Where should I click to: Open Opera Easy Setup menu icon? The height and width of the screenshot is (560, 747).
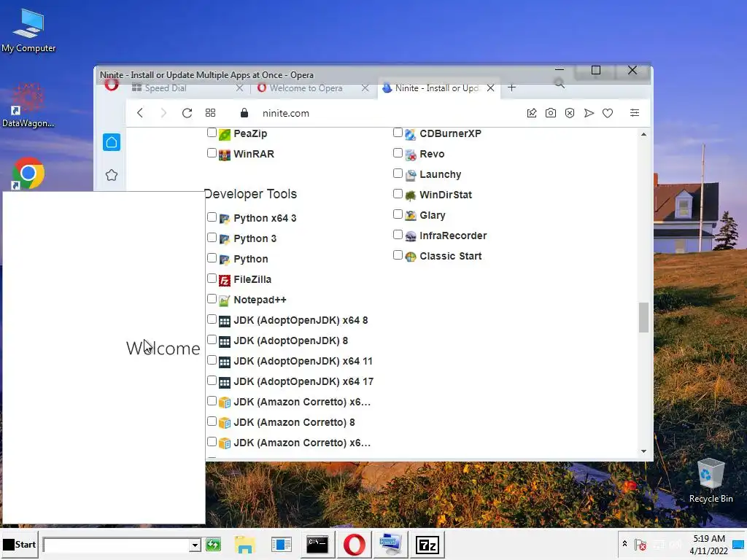[x=635, y=113]
